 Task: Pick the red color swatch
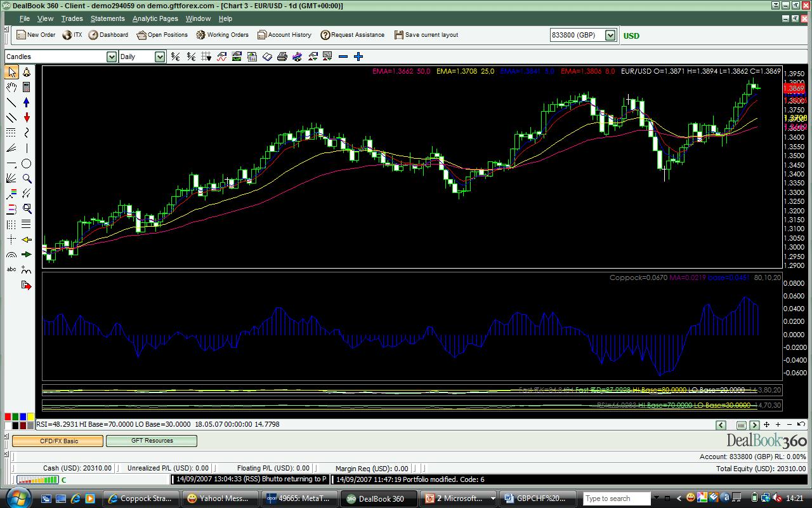8,417
